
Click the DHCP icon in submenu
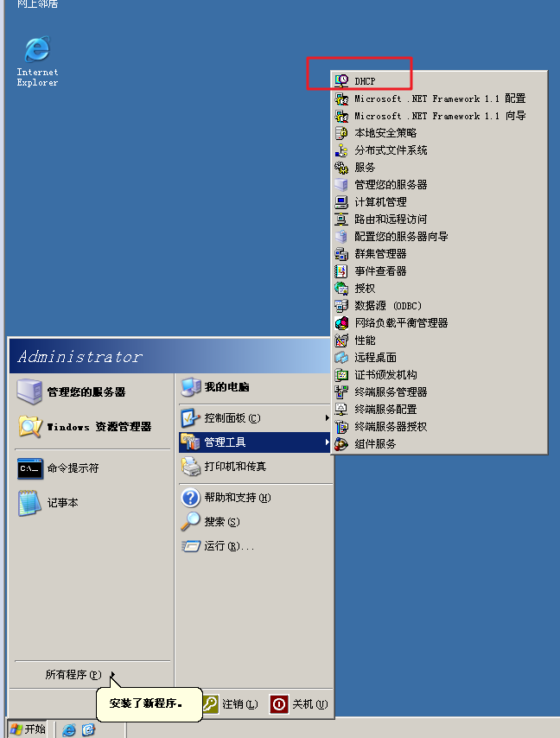point(341,81)
